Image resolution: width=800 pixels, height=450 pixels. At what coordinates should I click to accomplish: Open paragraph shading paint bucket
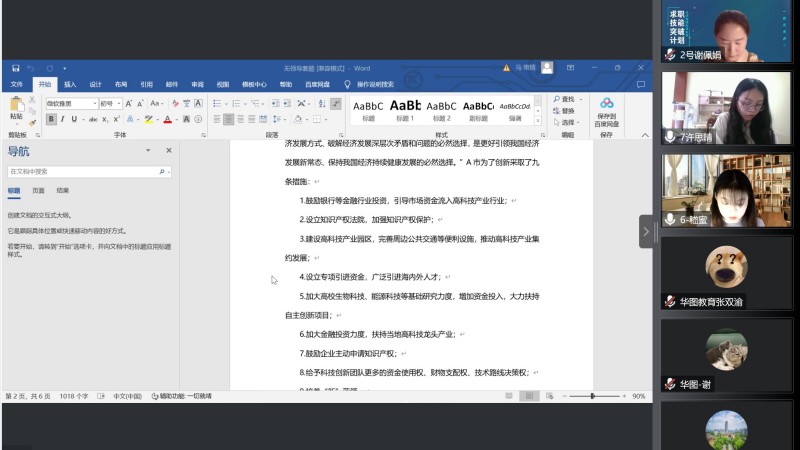point(297,119)
